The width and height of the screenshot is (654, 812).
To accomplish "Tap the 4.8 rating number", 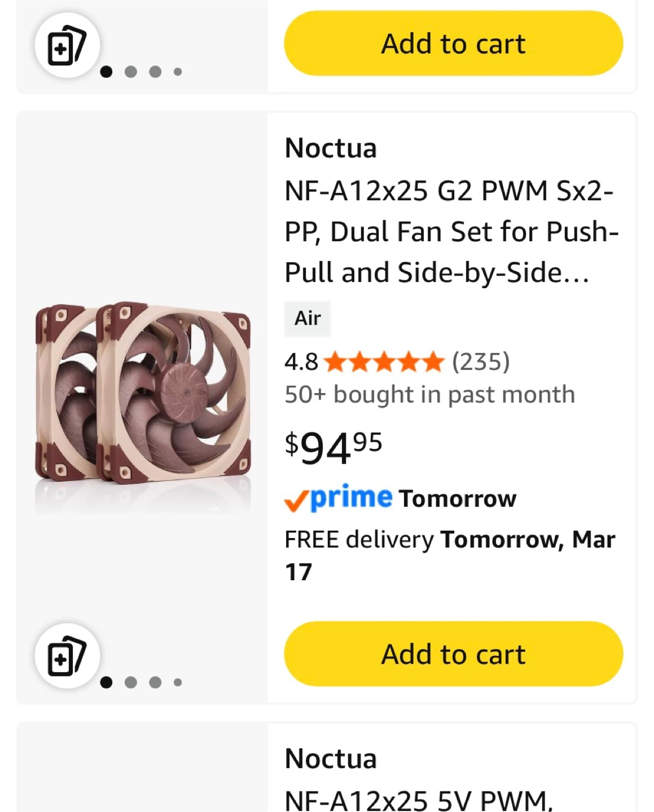I will [301, 362].
